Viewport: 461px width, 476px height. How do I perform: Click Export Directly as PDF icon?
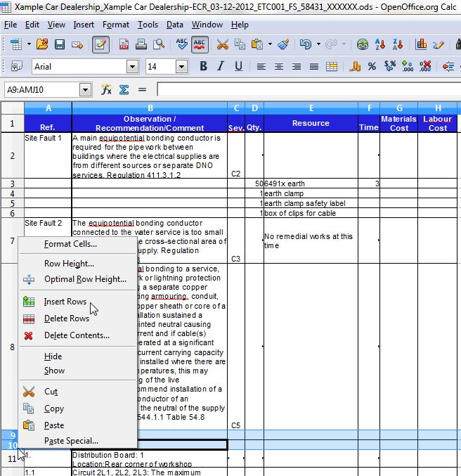coord(124,44)
